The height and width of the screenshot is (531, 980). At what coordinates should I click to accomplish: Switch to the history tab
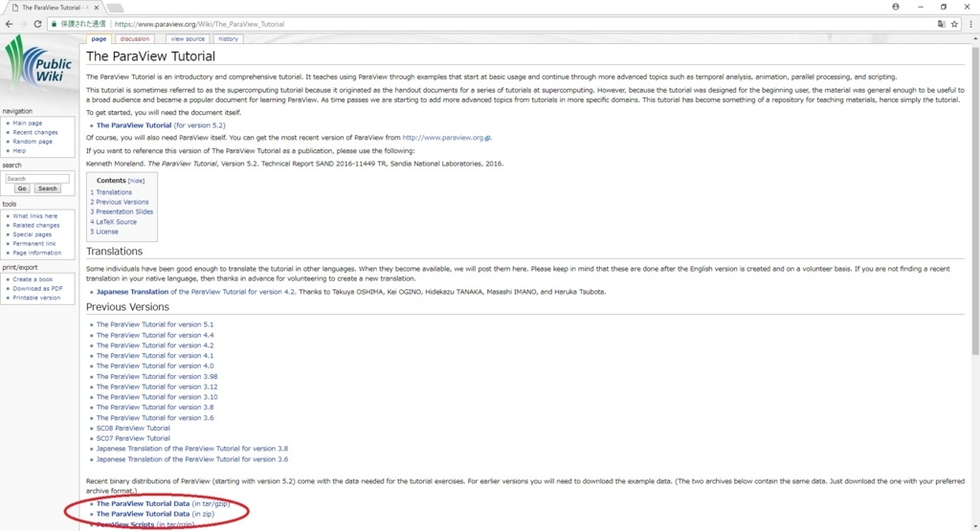coord(228,38)
